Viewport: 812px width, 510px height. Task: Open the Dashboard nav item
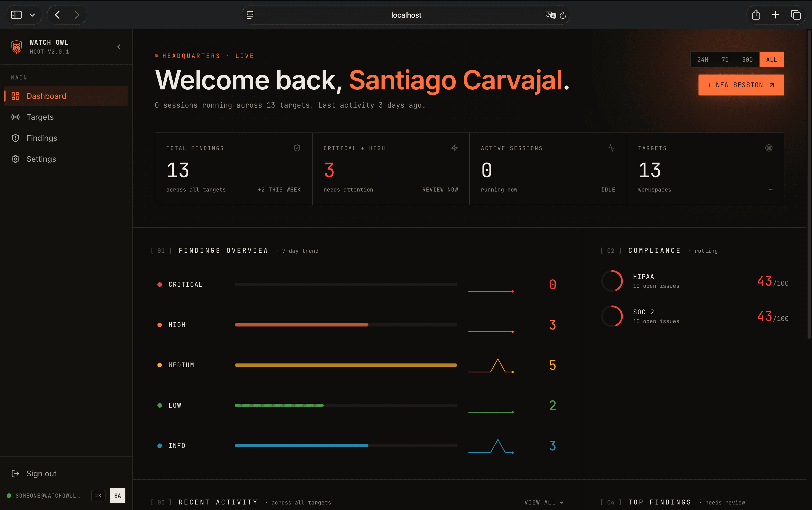(66, 96)
